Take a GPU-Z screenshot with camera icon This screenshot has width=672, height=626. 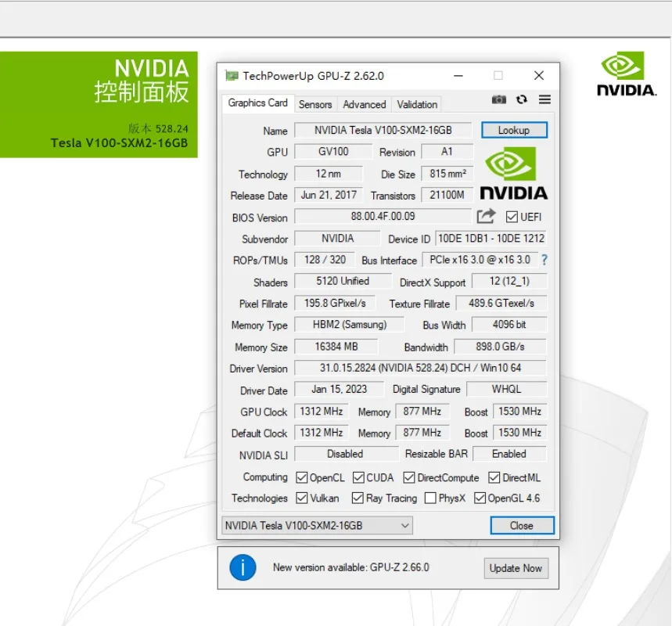[x=498, y=99]
